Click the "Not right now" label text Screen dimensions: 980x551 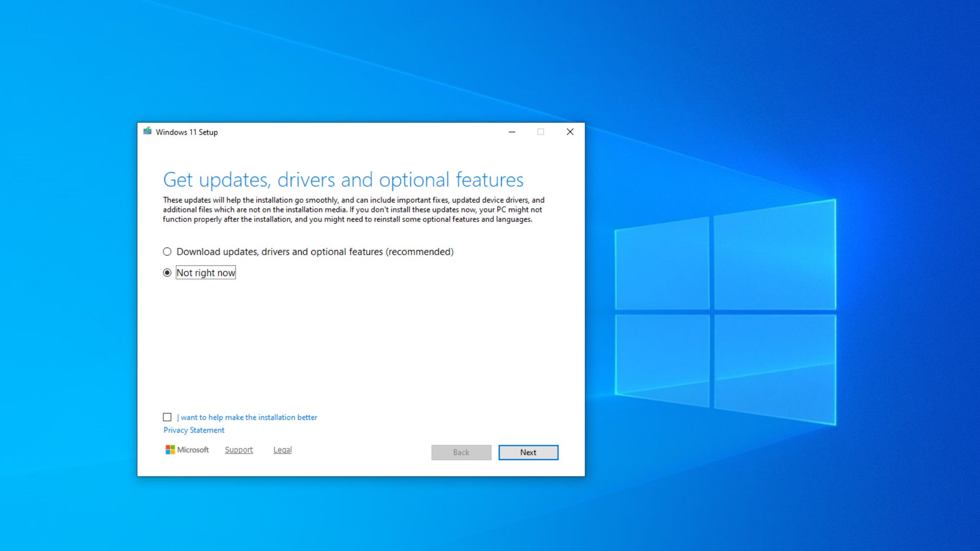point(205,272)
